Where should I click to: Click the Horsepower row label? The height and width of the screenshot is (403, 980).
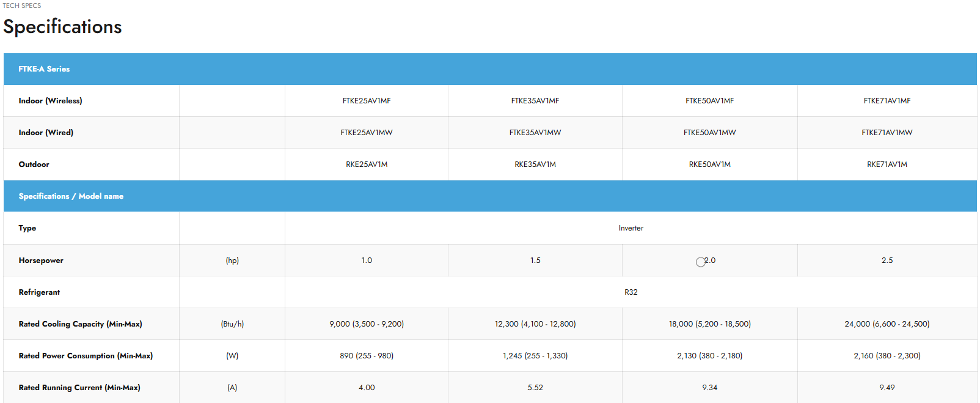point(41,261)
